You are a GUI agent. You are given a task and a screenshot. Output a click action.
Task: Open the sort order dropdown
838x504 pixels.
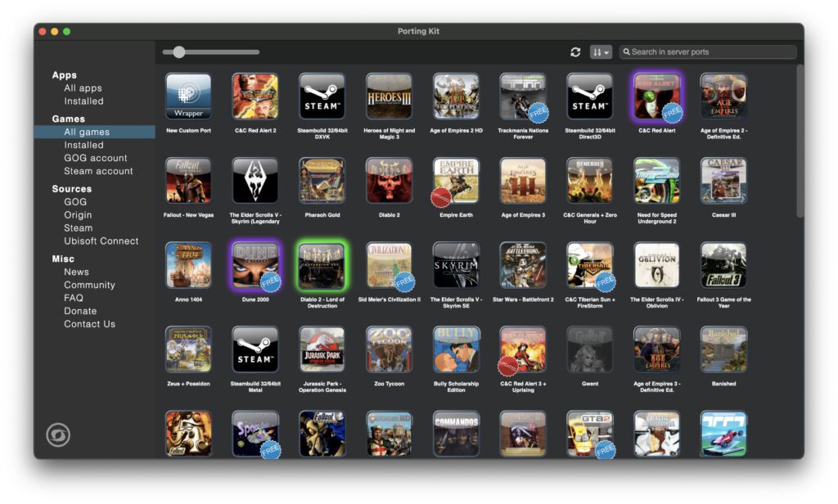tap(601, 52)
